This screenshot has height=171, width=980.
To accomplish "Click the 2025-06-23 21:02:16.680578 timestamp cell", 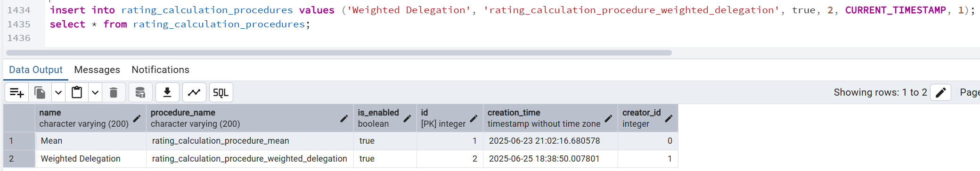I will pos(550,141).
